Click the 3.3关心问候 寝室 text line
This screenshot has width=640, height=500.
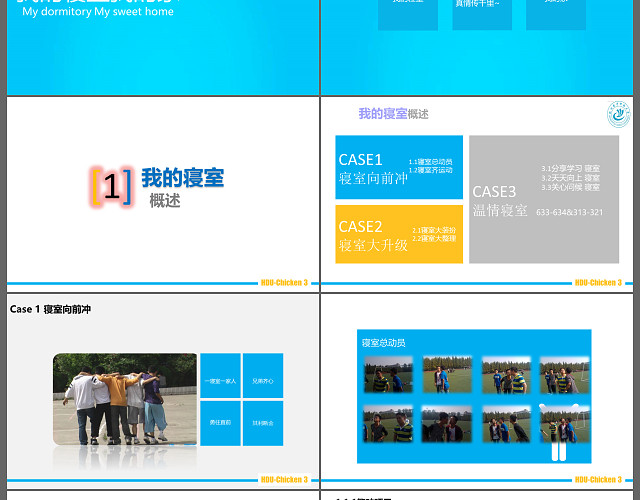click(570, 187)
